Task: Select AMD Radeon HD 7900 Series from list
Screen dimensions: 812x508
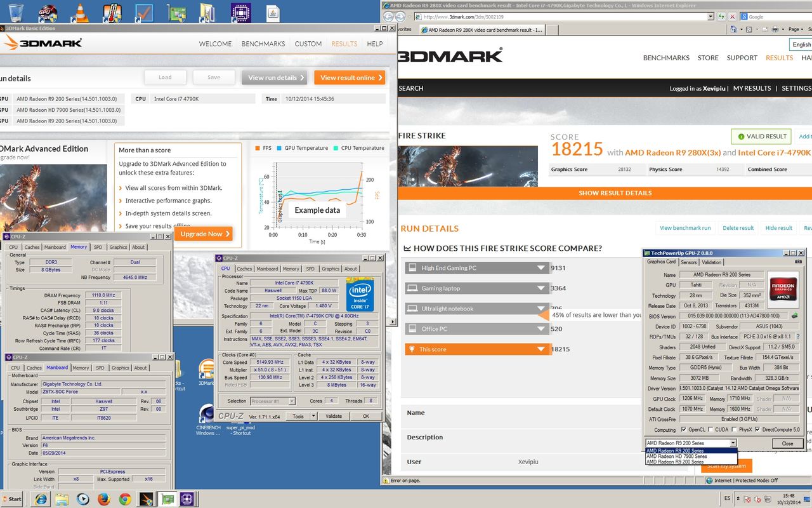Action: point(676,457)
